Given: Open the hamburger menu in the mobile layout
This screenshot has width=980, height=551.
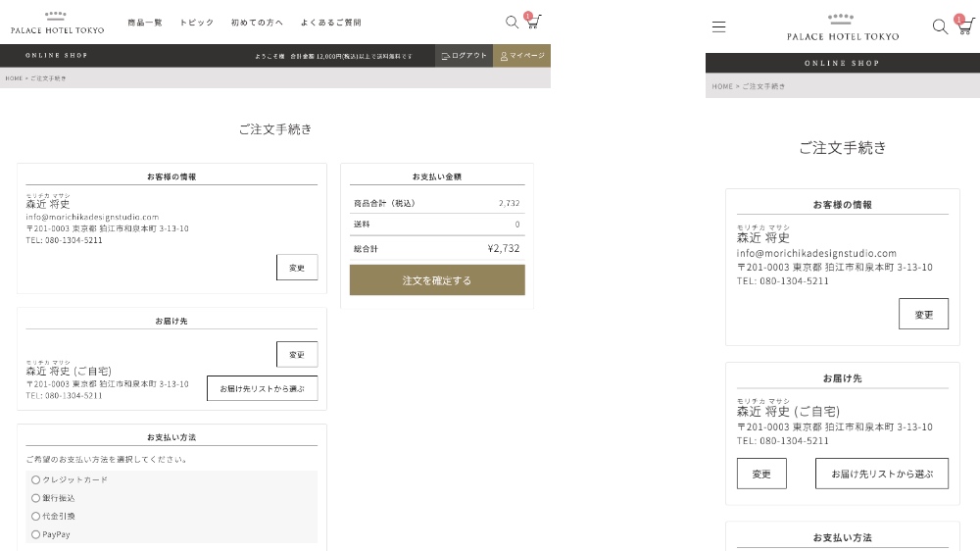Looking at the screenshot, I should tap(718, 27).
